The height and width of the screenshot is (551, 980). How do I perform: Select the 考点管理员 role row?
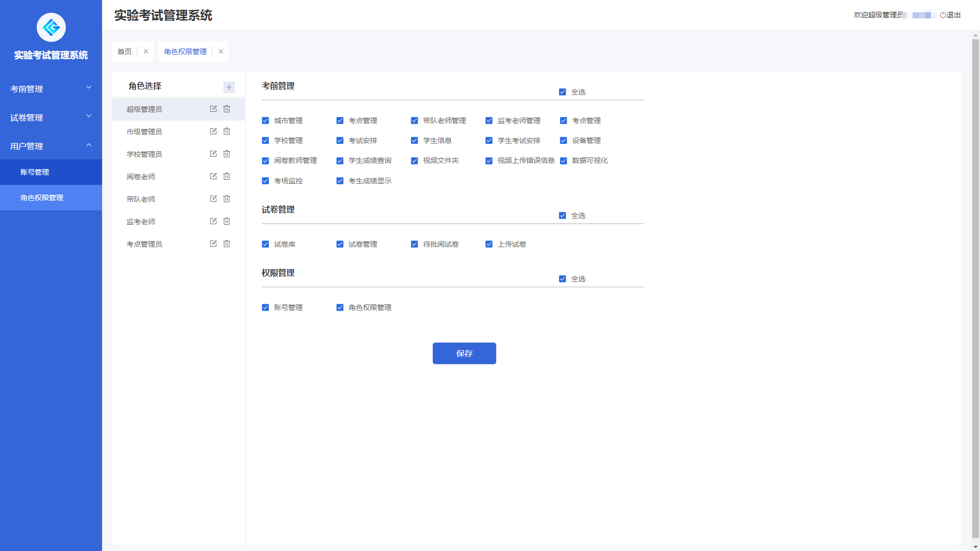click(x=179, y=244)
